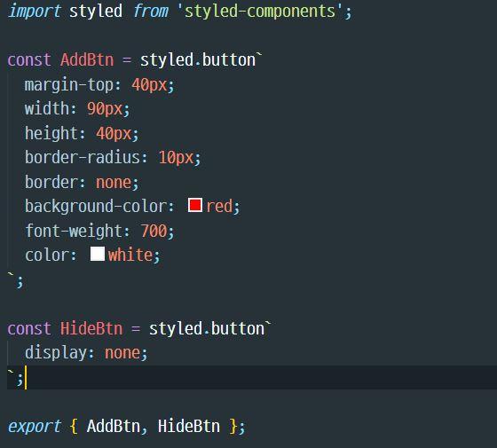Click the font-weight 700 value
This screenshot has height=448, width=497.
click(154, 231)
